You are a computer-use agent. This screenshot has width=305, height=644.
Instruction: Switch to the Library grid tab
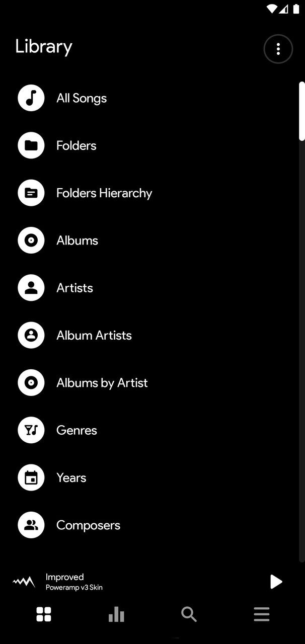pos(44,614)
